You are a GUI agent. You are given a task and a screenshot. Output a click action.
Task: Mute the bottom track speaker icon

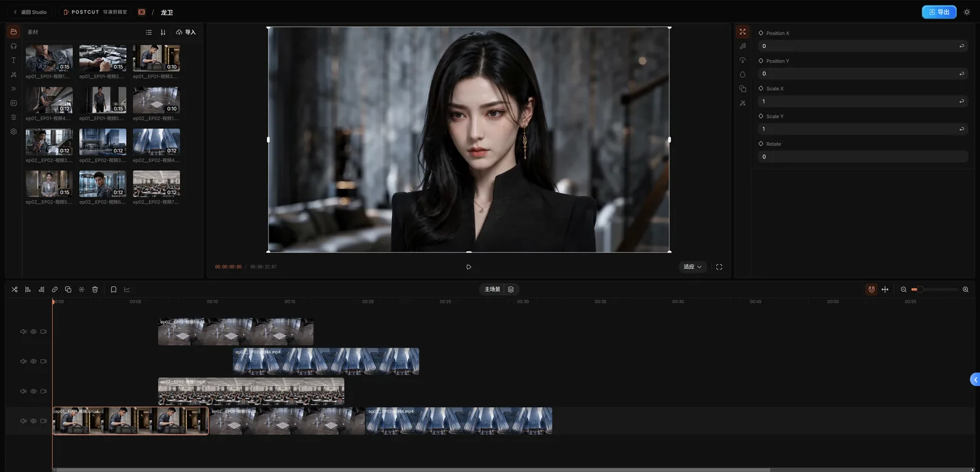click(x=23, y=421)
